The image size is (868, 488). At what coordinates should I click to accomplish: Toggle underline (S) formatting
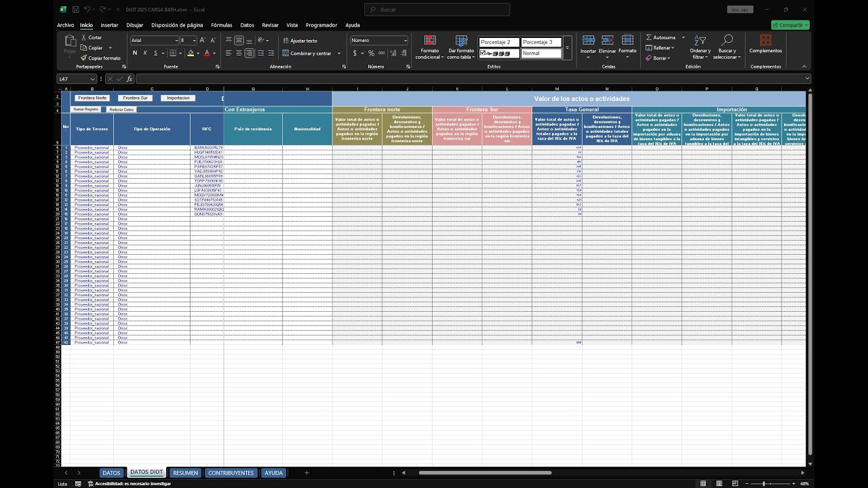155,53
